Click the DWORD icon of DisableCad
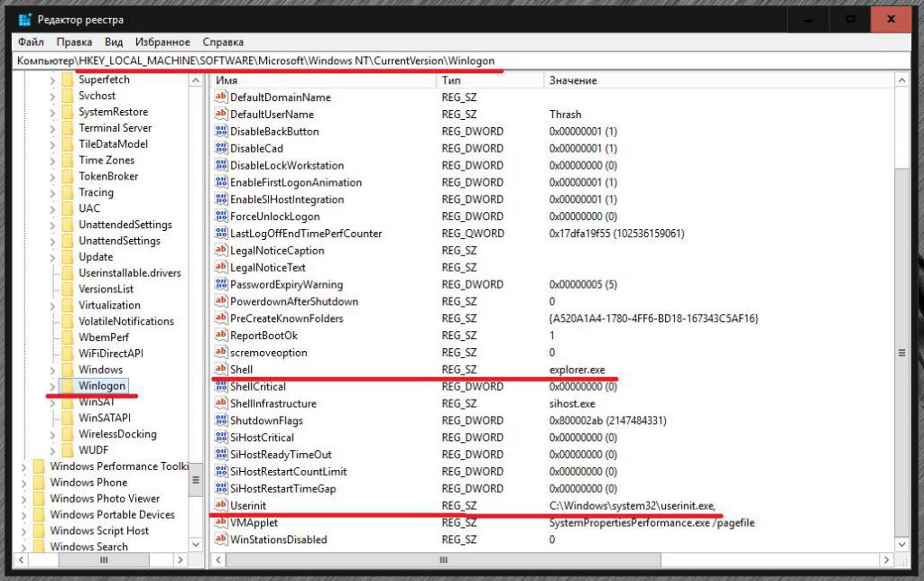Viewport: 924px width, 581px height. tap(221, 148)
